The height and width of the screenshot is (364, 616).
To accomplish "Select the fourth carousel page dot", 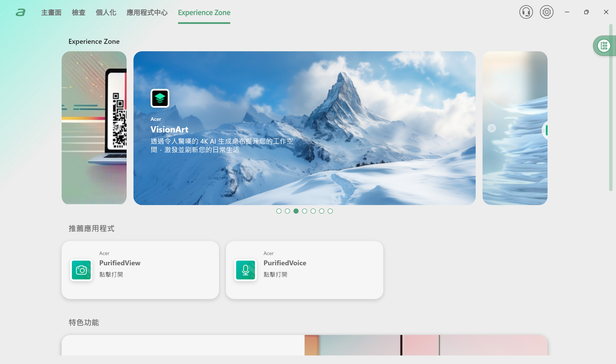I will pyautogui.click(x=304, y=211).
